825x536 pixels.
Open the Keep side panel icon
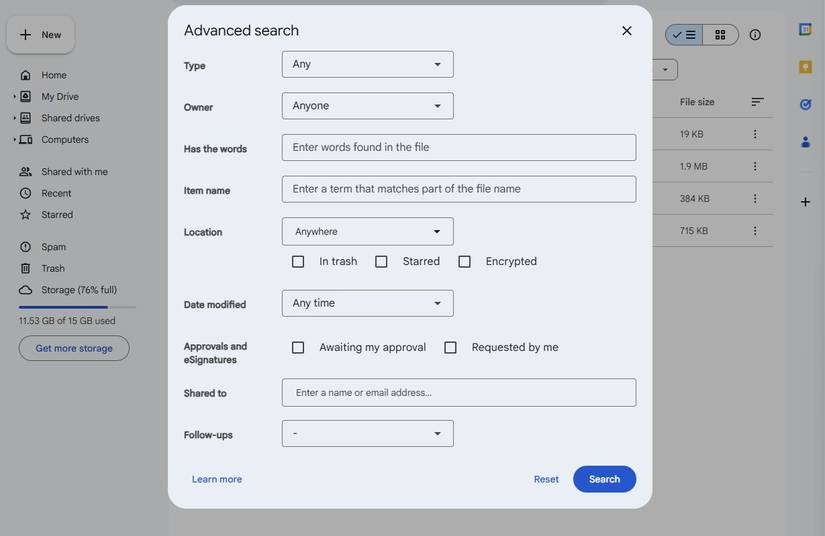click(x=805, y=67)
